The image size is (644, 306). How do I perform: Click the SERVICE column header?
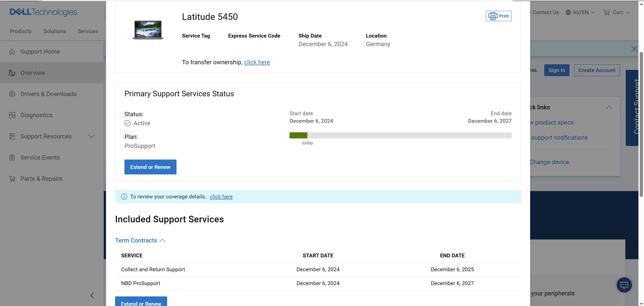[x=132, y=256]
